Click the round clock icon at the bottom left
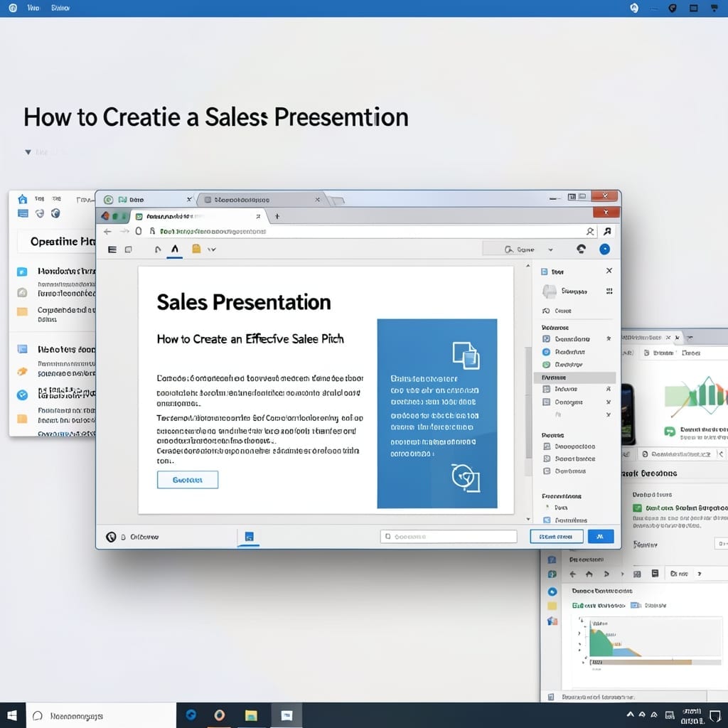 (x=110, y=537)
